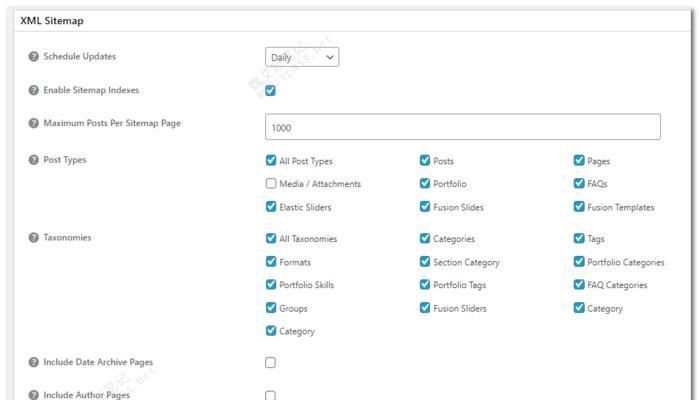Check the Include Date Archive Pages box
The width and height of the screenshot is (699, 400).
[x=271, y=363]
